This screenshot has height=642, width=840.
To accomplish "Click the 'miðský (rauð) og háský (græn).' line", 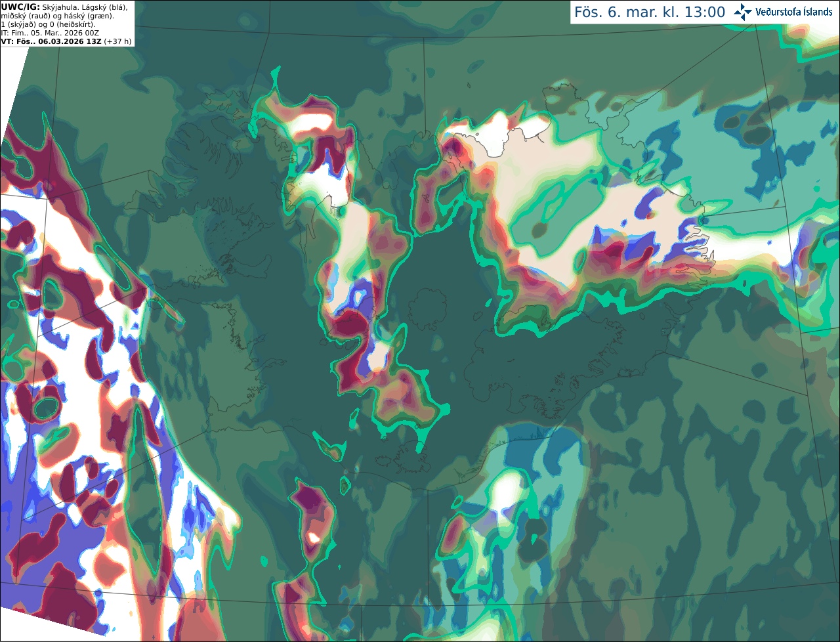I will 58,16.
